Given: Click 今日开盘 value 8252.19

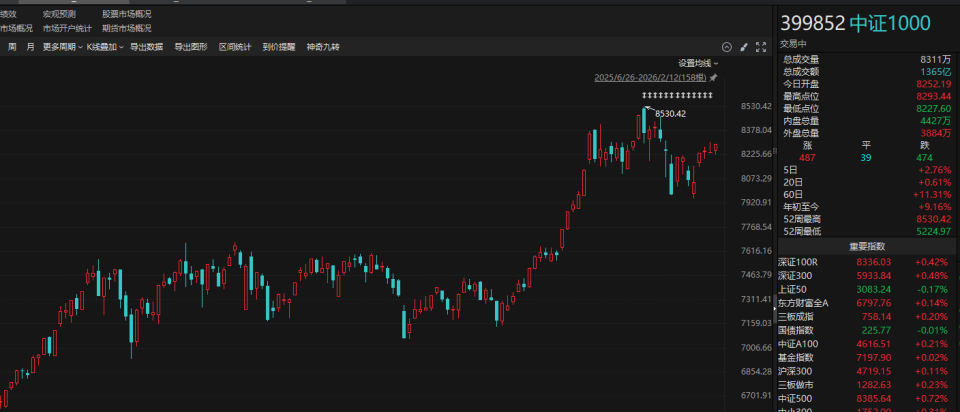Looking at the screenshot, I should pos(934,84).
